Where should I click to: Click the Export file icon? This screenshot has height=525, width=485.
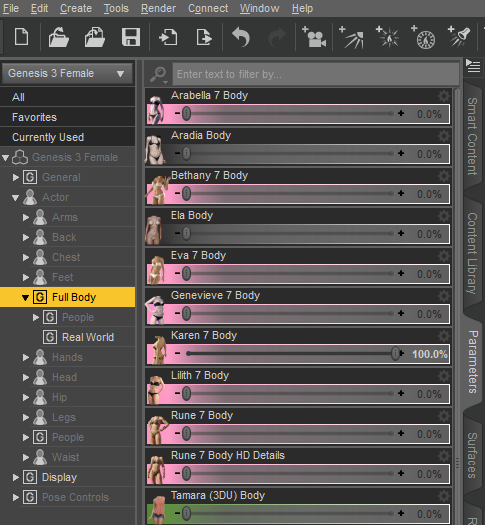204,37
